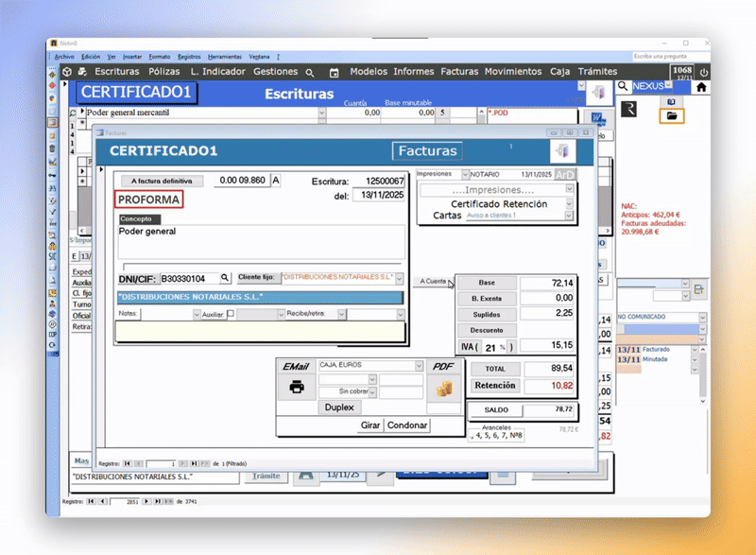Image resolution: width=756 pixels, height=555 pixels.
Task: Click the power icon next to 1068
Action: click(703, 72)
